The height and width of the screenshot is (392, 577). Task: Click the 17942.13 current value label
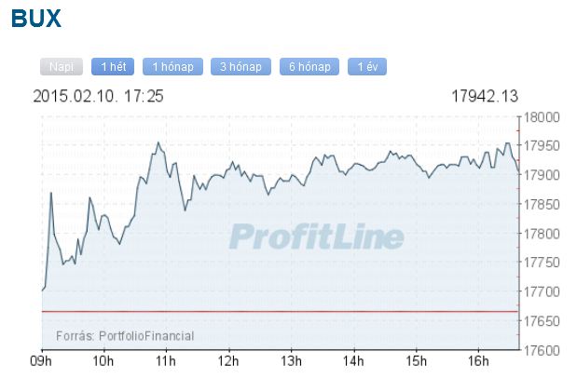(x=485, y=96)
